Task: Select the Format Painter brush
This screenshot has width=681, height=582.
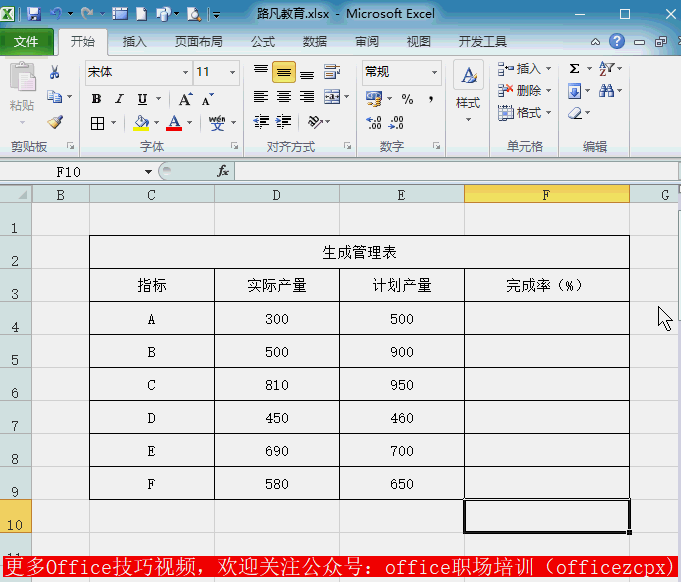Action: coord(55,122)
